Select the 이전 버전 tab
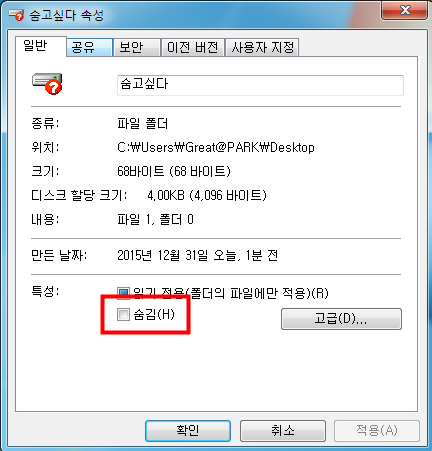The image size is (432, 451). pos(193,47)
